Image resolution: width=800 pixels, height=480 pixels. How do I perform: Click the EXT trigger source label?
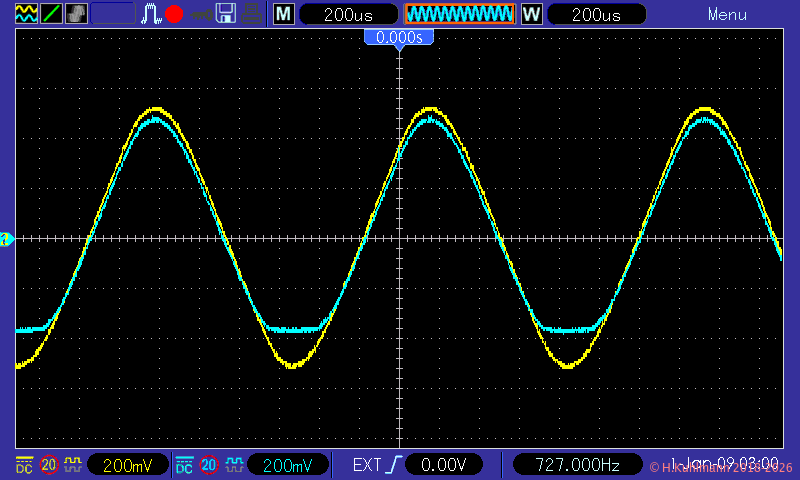click(367, 465)
